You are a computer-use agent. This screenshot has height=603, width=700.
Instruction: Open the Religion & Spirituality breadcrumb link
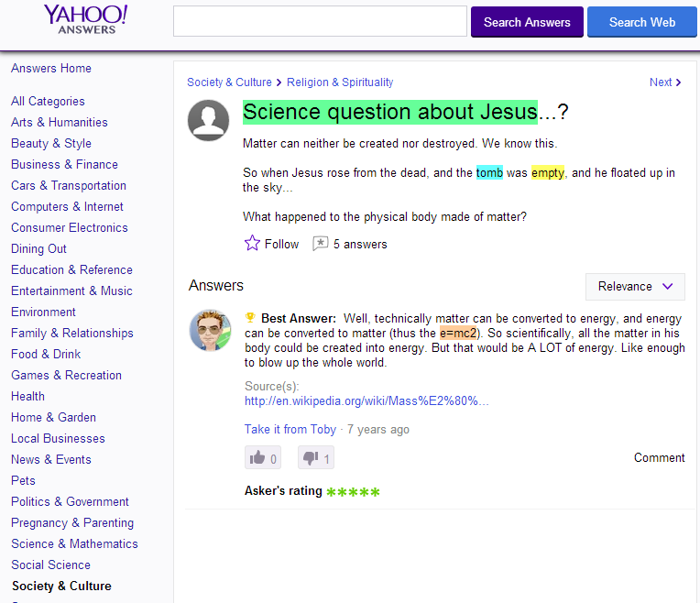340,82
